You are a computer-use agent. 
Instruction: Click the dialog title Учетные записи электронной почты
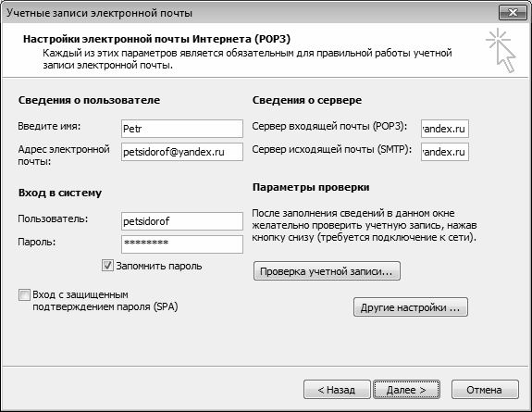coord(99,13)
